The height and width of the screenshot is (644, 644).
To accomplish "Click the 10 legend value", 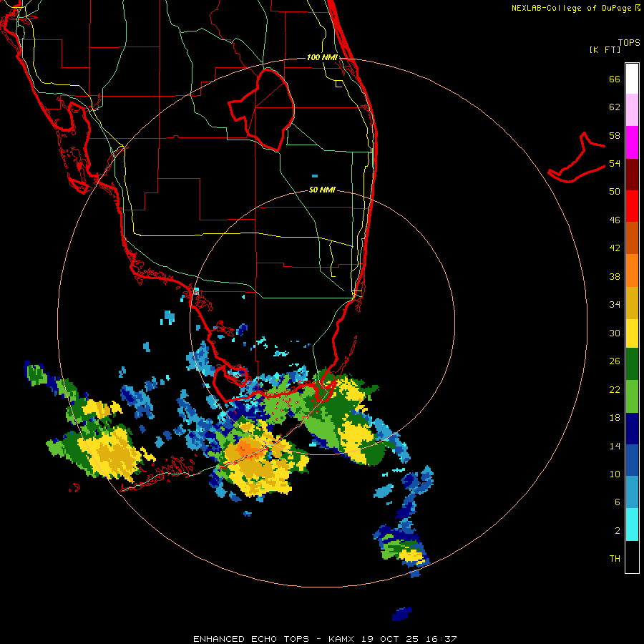I will coord(615,474).
